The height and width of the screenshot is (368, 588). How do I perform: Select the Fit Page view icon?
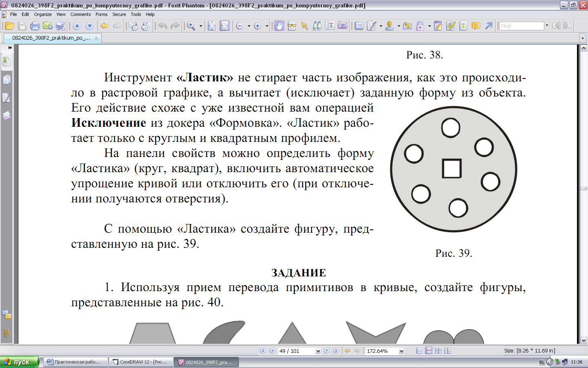(x=212, y=26)
